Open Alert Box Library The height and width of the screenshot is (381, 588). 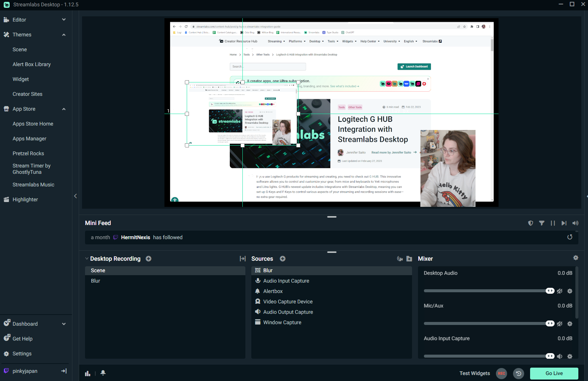32,64
